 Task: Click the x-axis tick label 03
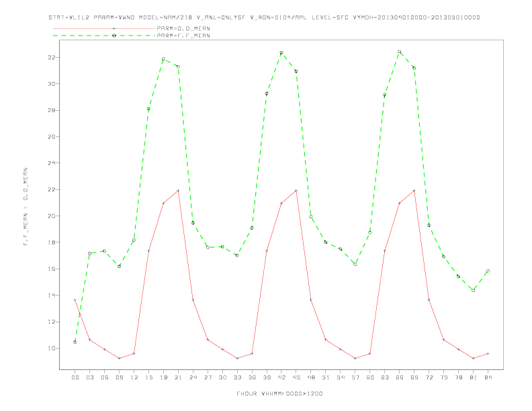[x=89, y=377]
